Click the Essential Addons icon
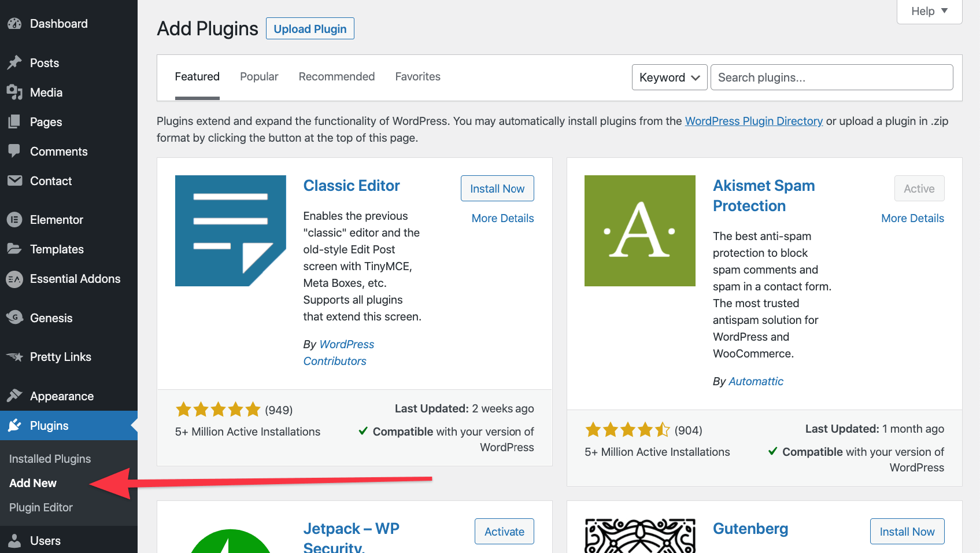This screenshot has height=553, width=980. (14, 279)
